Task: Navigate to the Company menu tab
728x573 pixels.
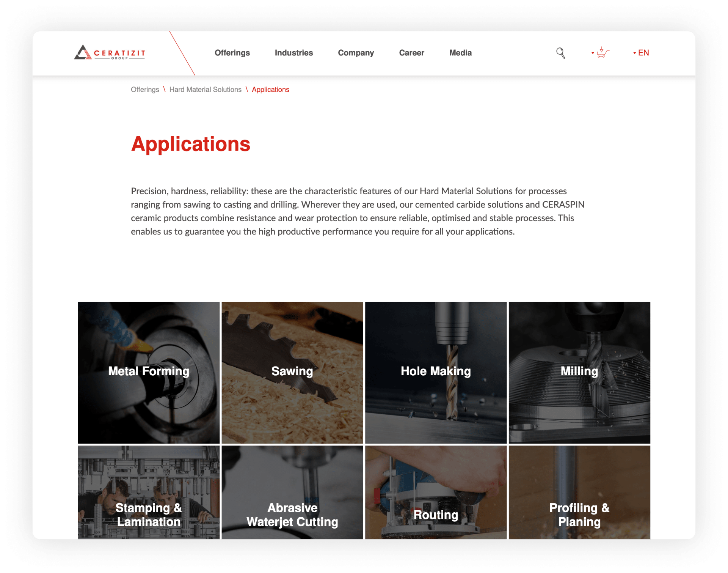Action: (356, 53)
